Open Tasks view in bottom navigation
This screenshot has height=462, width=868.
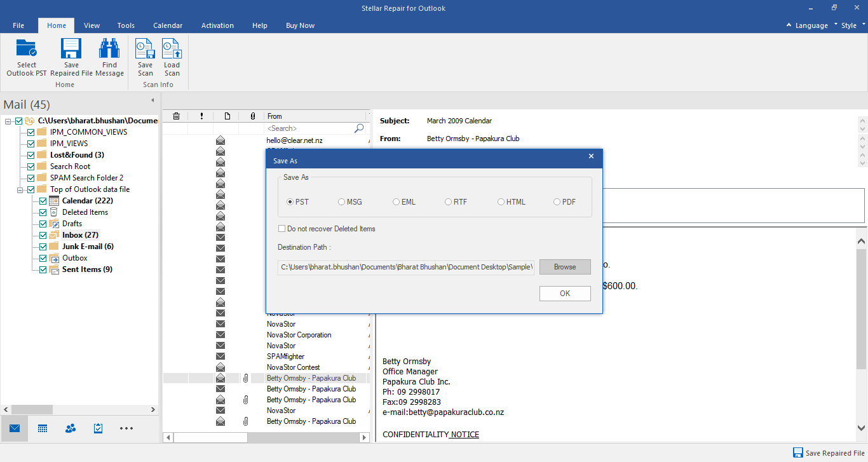pyautogui.click(x=98, y=428)
